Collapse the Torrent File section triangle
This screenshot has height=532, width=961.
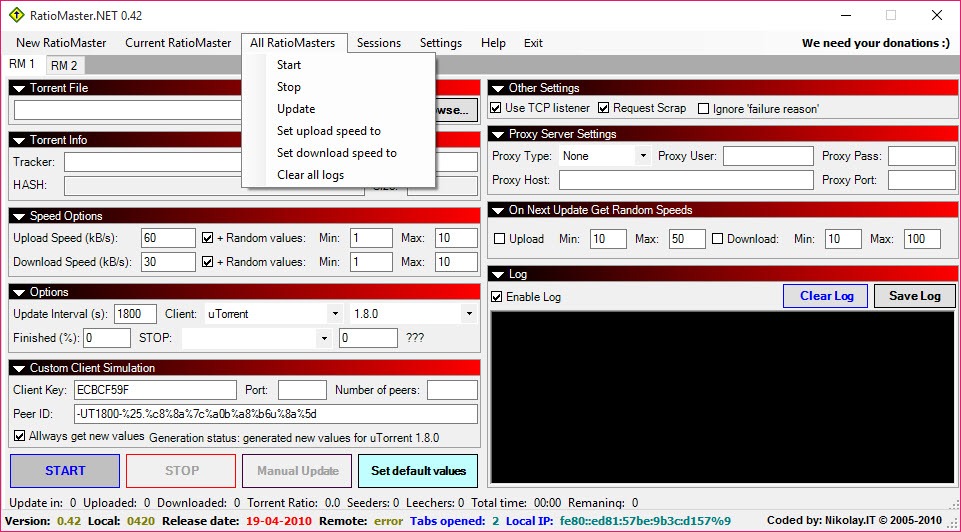pos(19,89)
